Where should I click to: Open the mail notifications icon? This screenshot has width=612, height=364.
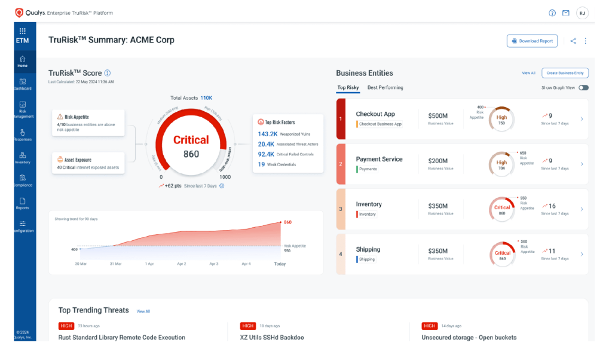pyautogui.click(x=565, y=13)
